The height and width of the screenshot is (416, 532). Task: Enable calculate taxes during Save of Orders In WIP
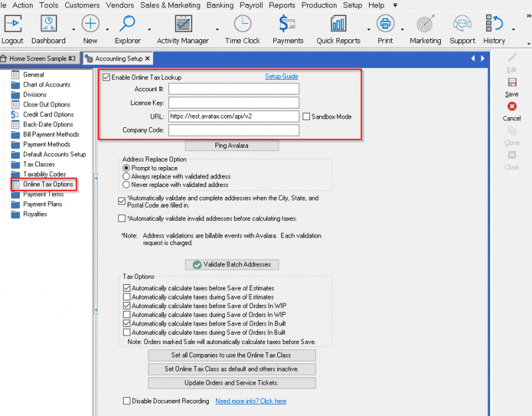click(126, 314)
